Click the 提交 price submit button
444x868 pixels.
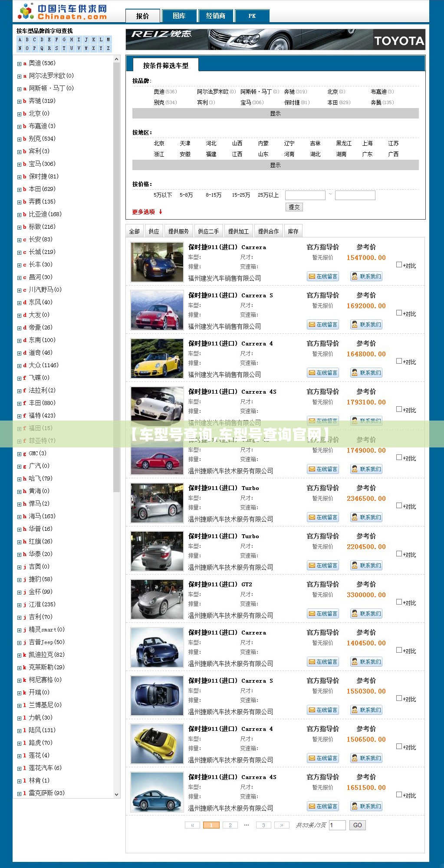coord(294,207)
